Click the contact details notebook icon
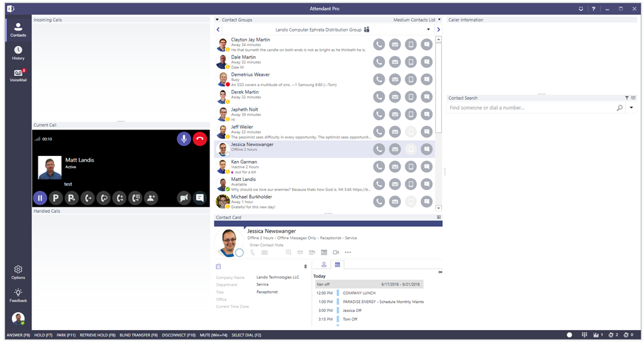Image resolution: width=644 pixels, height=342 pixels. (x=218, y=267)
